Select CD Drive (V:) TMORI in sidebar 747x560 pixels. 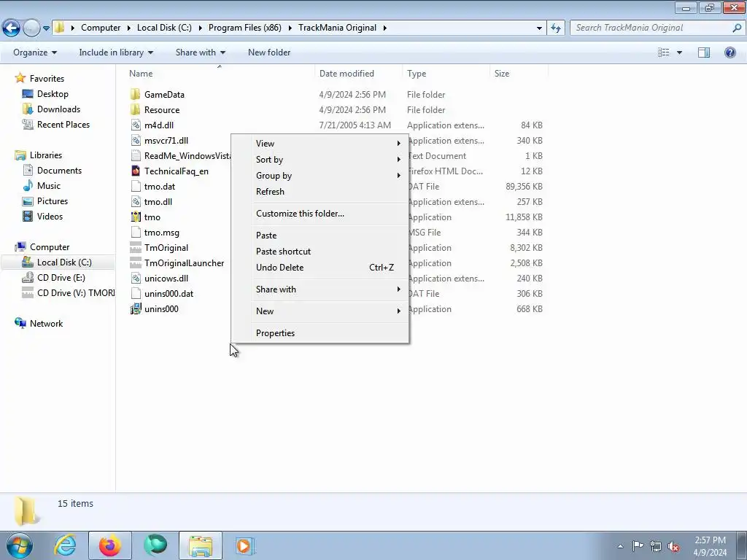[76, 293]
